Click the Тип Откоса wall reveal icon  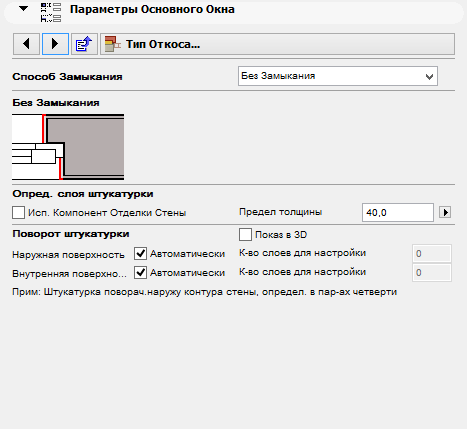click(x=113, y=44)
